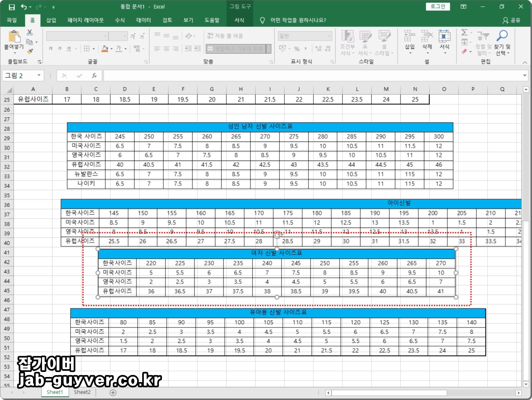Open the 페이지 레이아웃 tab
532x400 pixels.
85,20
